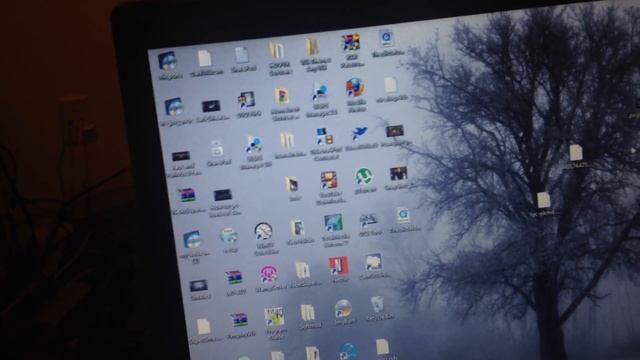Open the Recycle Bin icon

[378, 304]
